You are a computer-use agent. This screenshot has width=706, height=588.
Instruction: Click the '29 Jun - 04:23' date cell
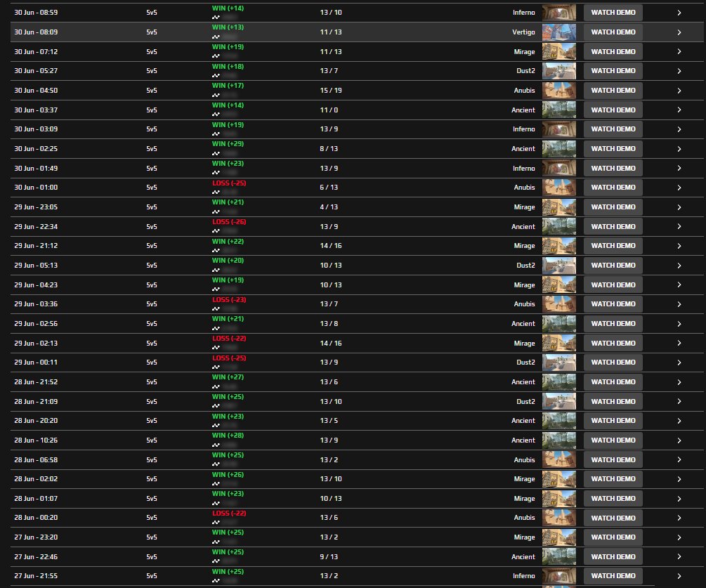[36, 285]
